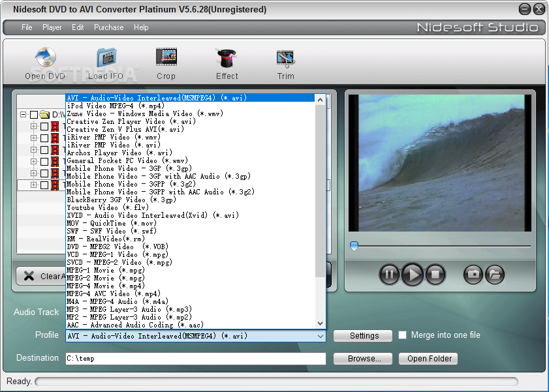Select DVD - MPEG2 Video (*.VOB)

tap(191, 247)
